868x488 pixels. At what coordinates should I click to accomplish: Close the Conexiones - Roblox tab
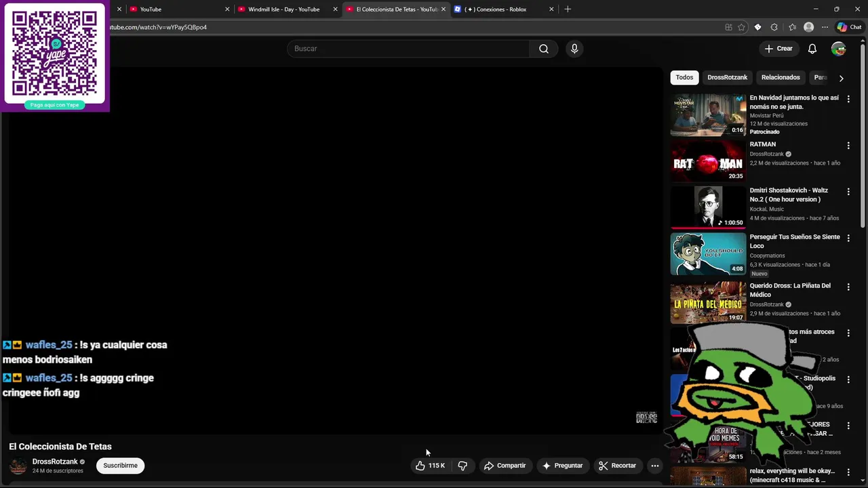(551, 9)
